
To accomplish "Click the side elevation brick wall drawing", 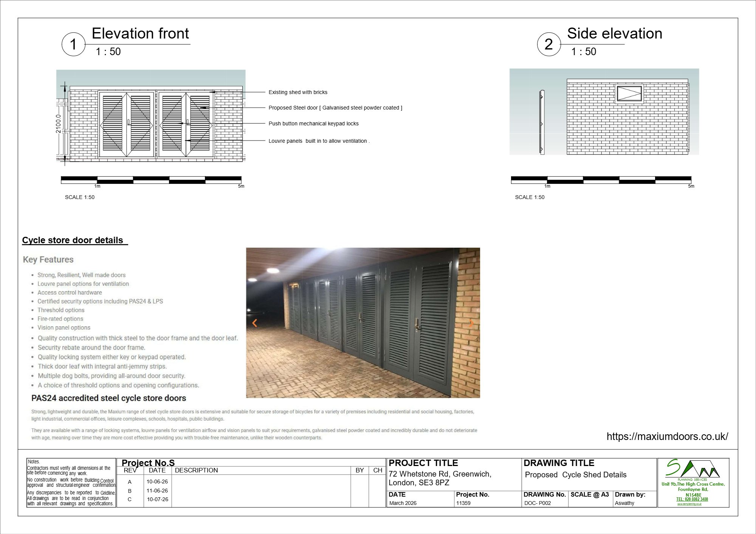I will (x=627, y=117).
